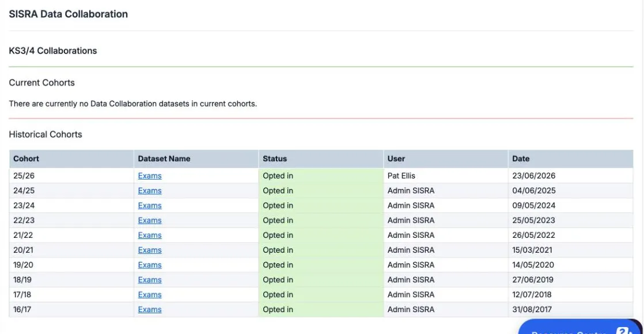644x334 pixels.
Task: Open the Exams dataset for cohort 20/21
Action: tap(150, 250)
